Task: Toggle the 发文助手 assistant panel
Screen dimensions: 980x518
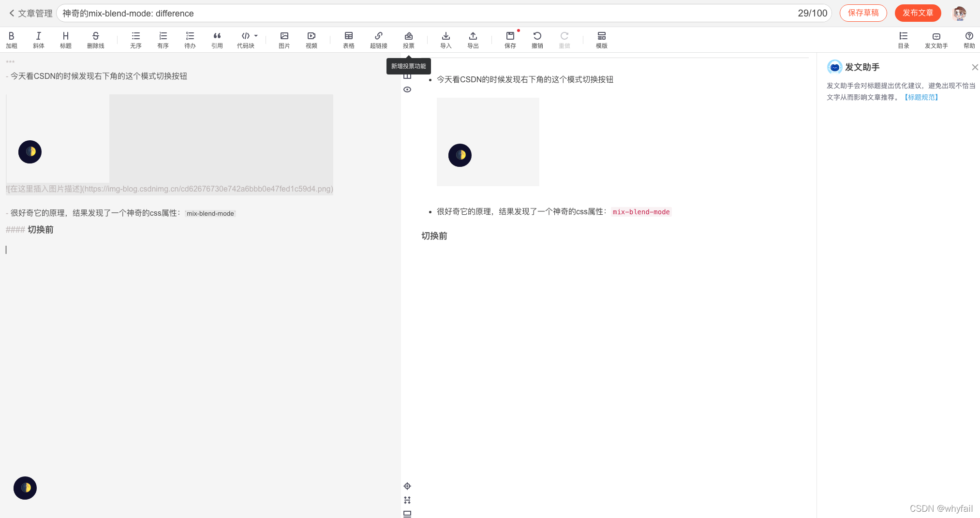Action: point(936,40)
